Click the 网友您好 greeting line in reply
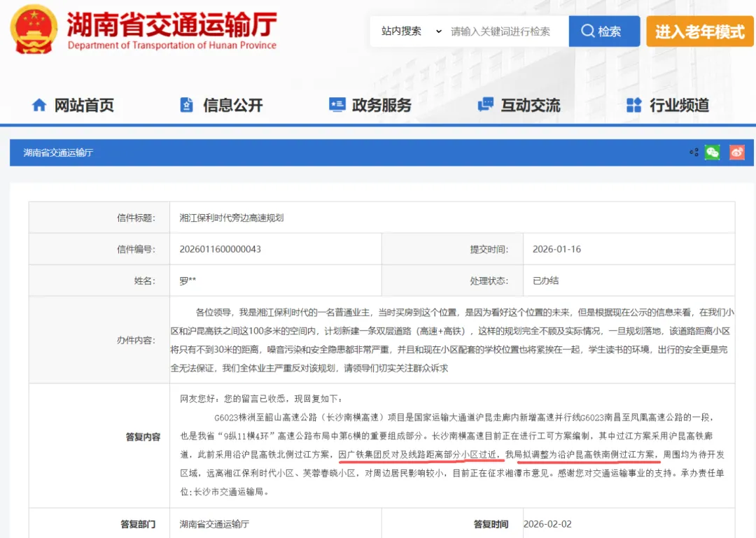 coord(262,399)
